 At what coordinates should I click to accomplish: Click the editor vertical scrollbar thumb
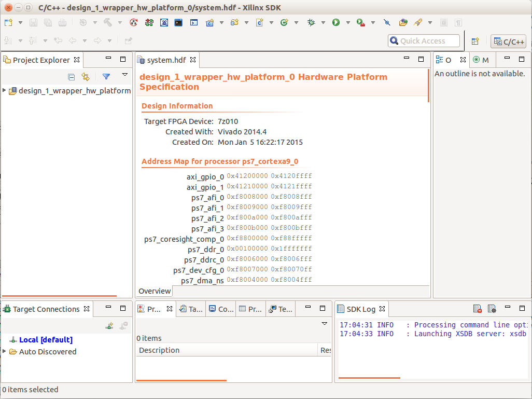(428, 86)
